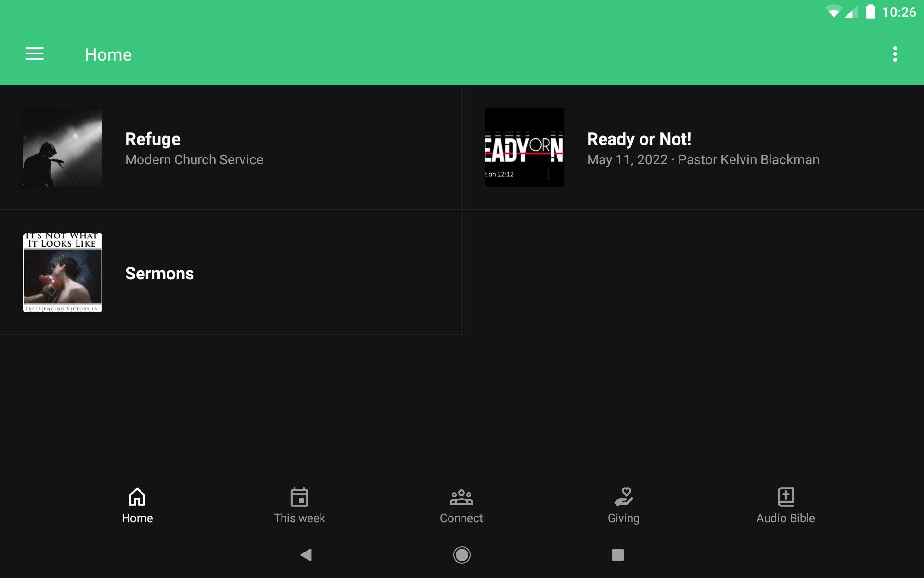Tap Modern Church Service subtitle
Image resolution: width=924 pixels, height=578 pixels.
click(194, 160)
